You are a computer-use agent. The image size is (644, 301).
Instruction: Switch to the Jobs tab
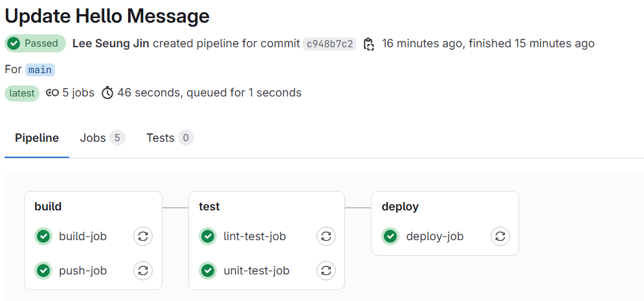click(102, 138)
